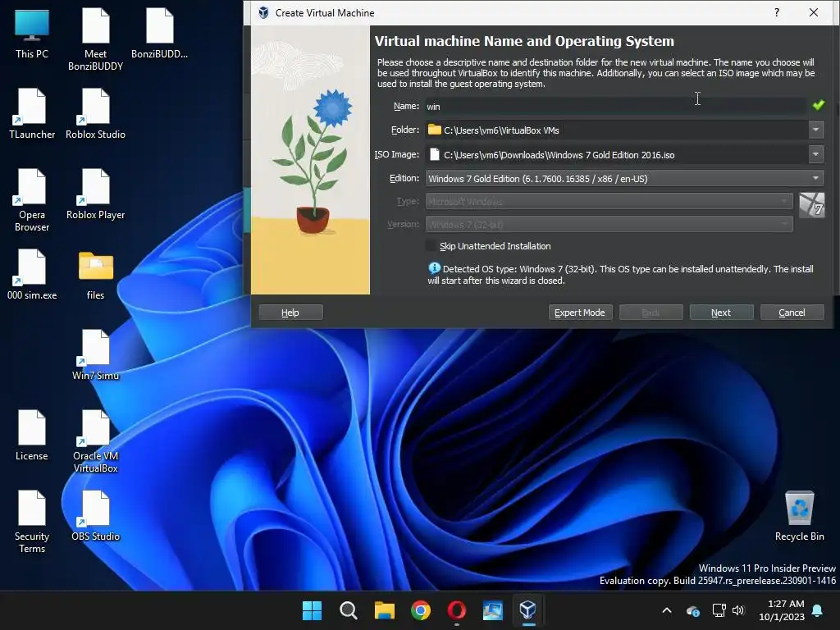840x630 pixels.
Task: Click the disabled Version dropdown
Action: coord(609,224)
